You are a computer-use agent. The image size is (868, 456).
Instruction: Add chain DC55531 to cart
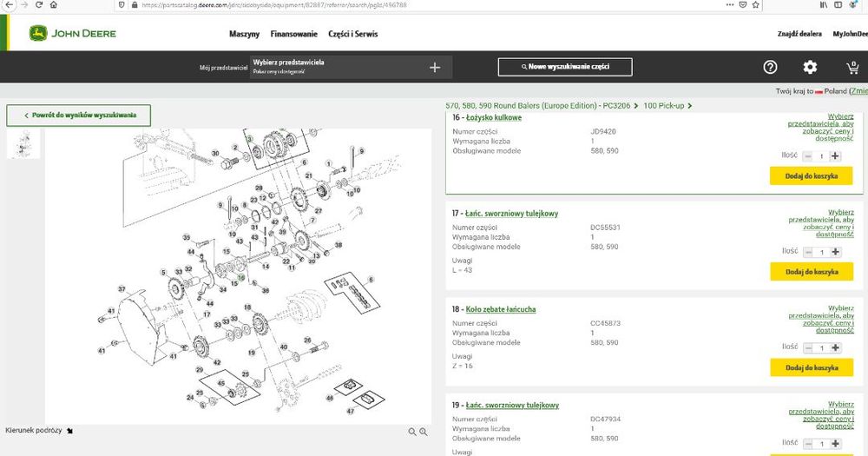coord(812,272)
